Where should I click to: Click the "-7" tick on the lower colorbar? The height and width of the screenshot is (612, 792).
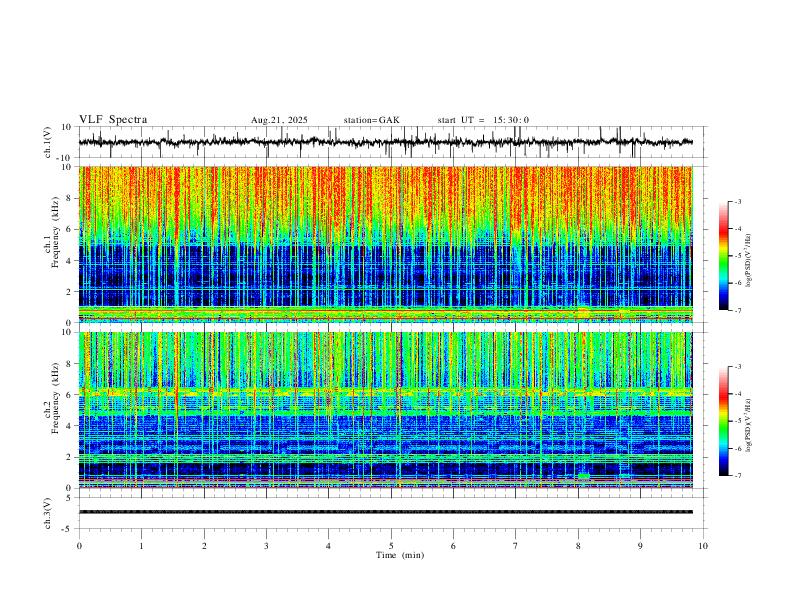pyautogui.click(x=738, y=475)
